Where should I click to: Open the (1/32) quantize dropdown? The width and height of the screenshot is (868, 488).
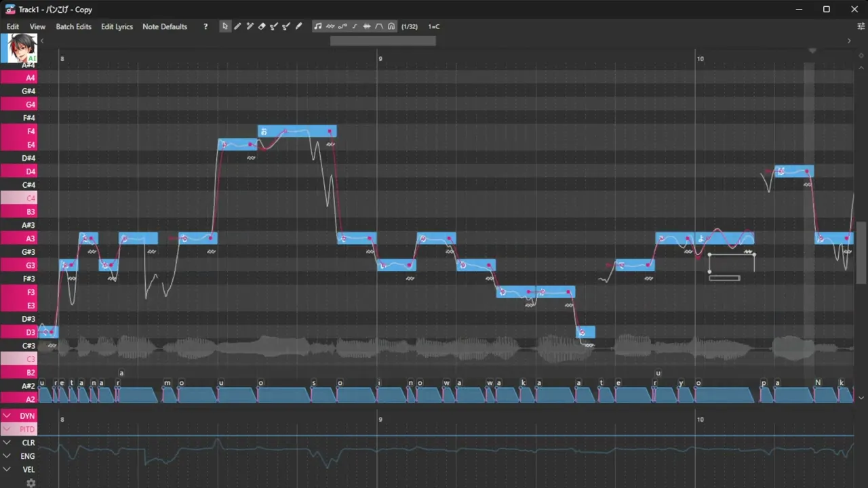(410, 26)
